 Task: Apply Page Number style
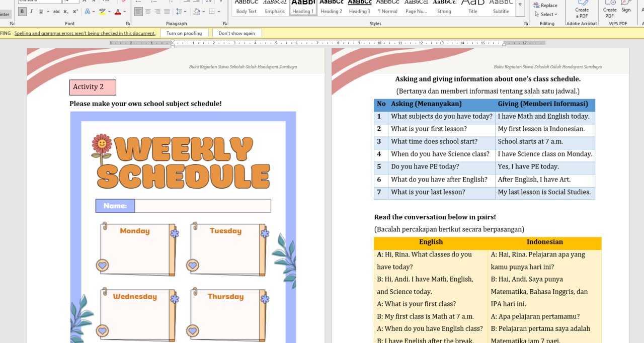(416, 8)
